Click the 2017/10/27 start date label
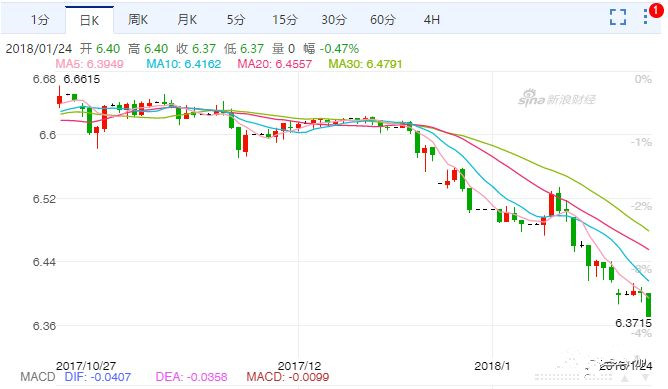 (86, 366)
